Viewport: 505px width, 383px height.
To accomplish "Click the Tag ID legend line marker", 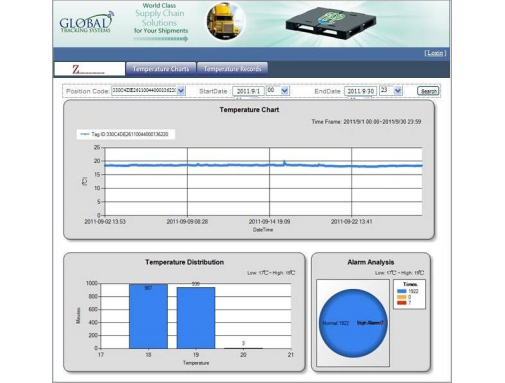I will click(x=84, y=134).
